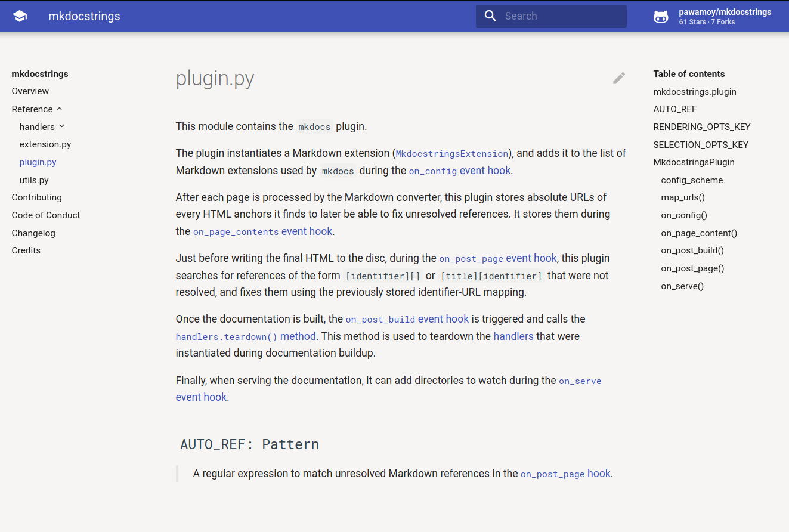
Task: Focus the Search input field
Action: 551,16
